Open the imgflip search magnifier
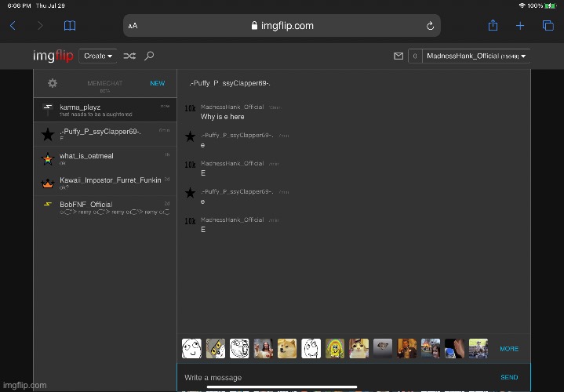Image resolution: width=564 pixels, height=392 pixels. (x=149, y=56)
